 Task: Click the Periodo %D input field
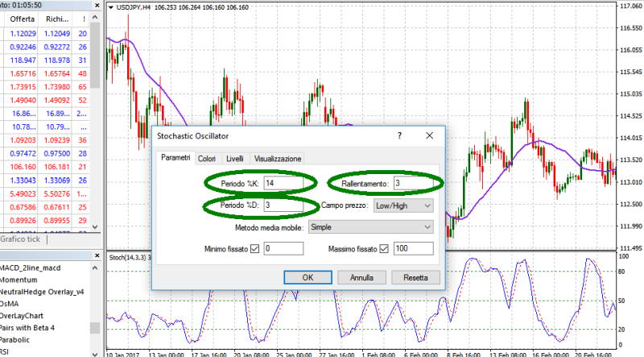283,205
